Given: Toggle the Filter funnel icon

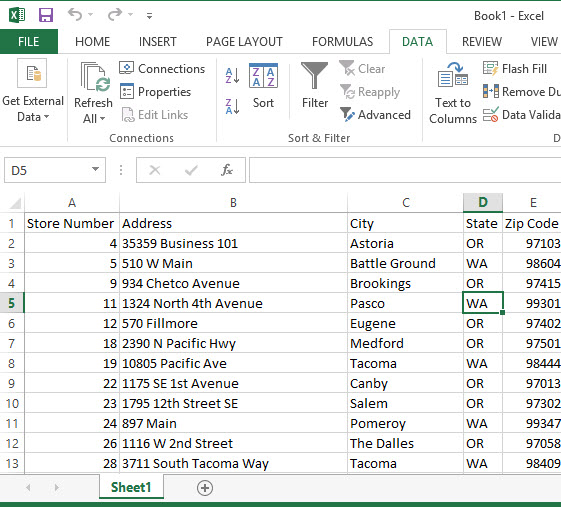Looking at the screenshot, I should 314,75.
